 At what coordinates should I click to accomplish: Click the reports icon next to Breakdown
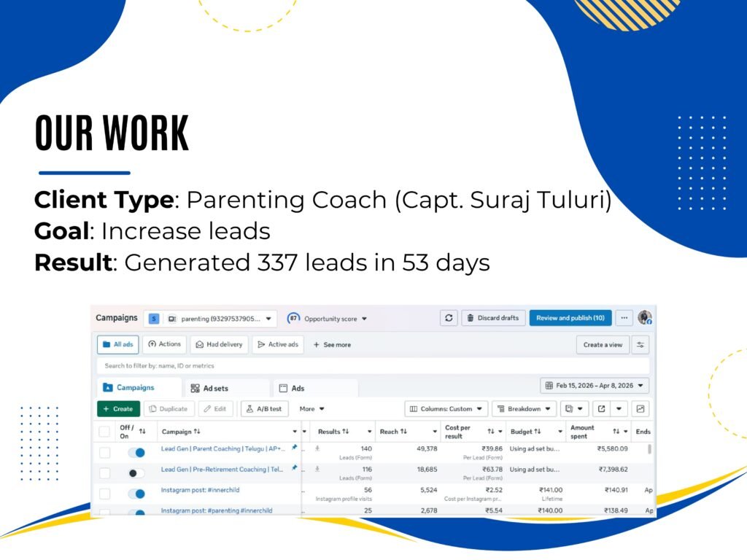[569, 408]
